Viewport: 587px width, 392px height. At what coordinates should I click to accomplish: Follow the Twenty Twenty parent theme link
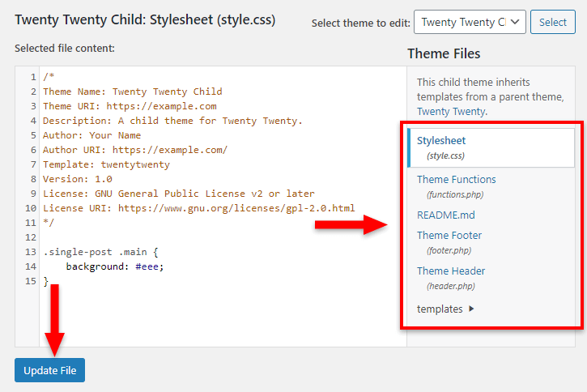coord(452,112)
